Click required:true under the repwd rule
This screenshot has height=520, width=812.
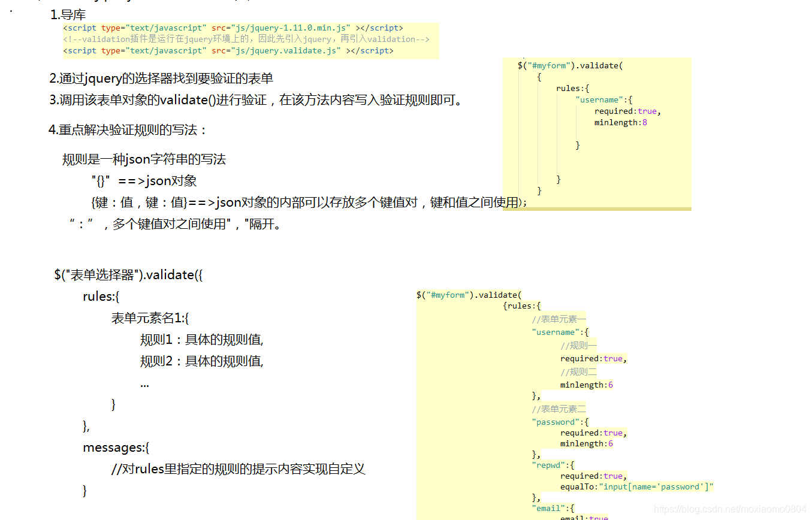(x=594, y=476)
